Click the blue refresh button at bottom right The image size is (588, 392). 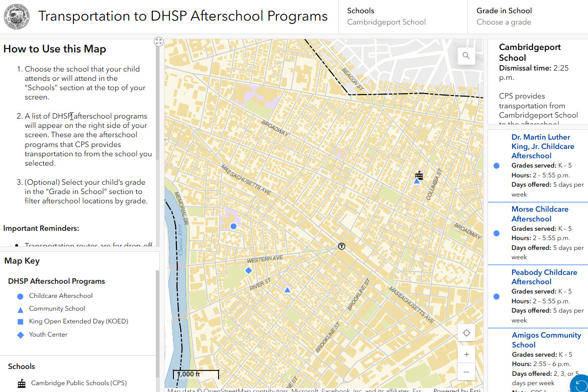click(x=580, y=384)
